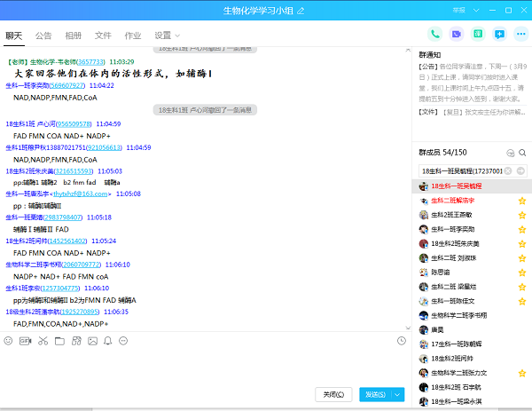Start a group voice call
The height and width of the screenshot is (411, 532).
pyautogui.click(x=434, y=35)
